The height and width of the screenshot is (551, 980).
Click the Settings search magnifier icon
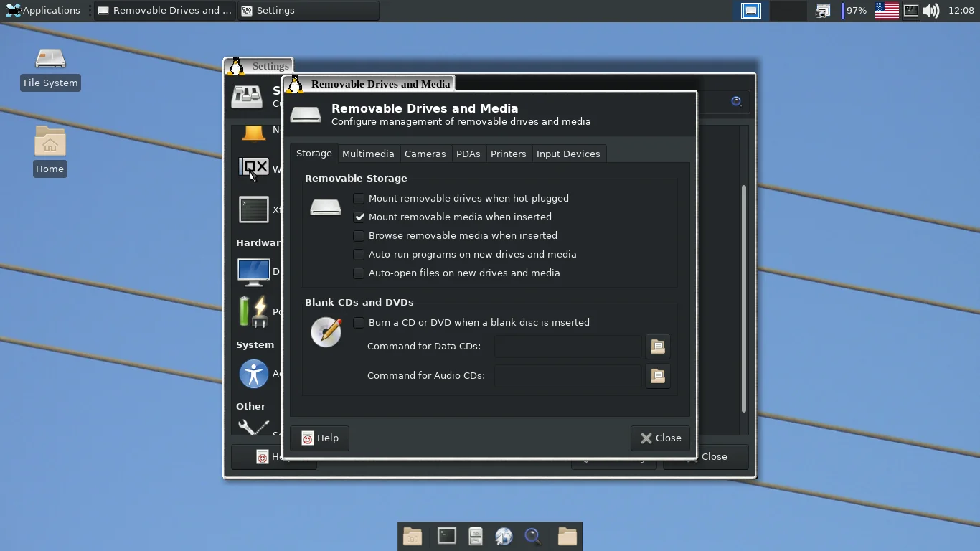[736, 102]
